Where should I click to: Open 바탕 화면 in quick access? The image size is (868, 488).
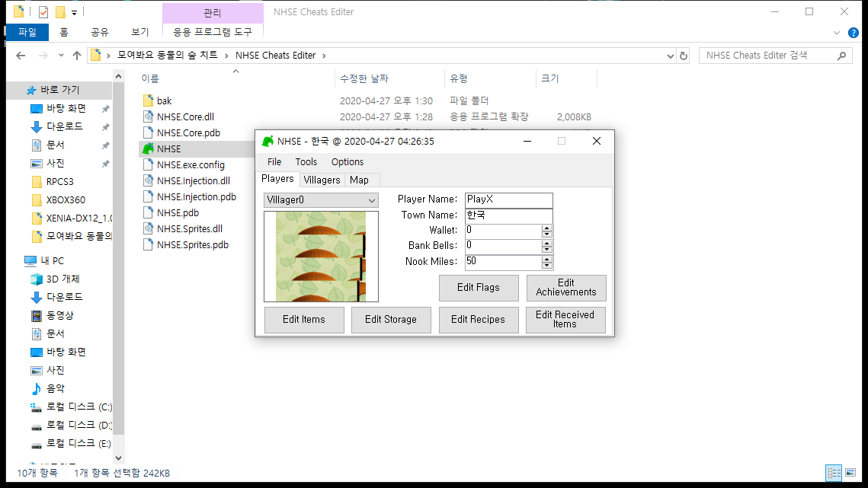tap(66, 108)
